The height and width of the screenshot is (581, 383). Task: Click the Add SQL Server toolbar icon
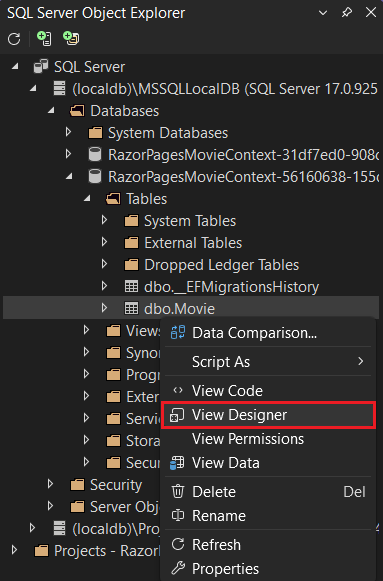44,39
